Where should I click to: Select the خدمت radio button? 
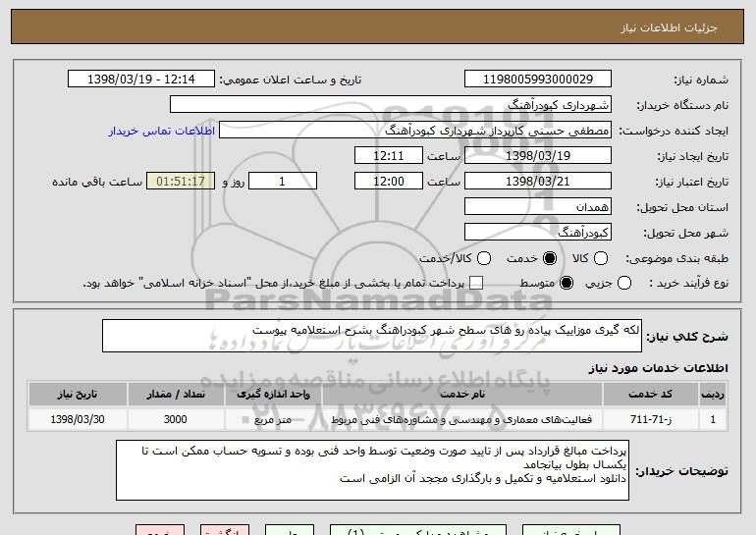pyautogui.click(x=550, y=258)
